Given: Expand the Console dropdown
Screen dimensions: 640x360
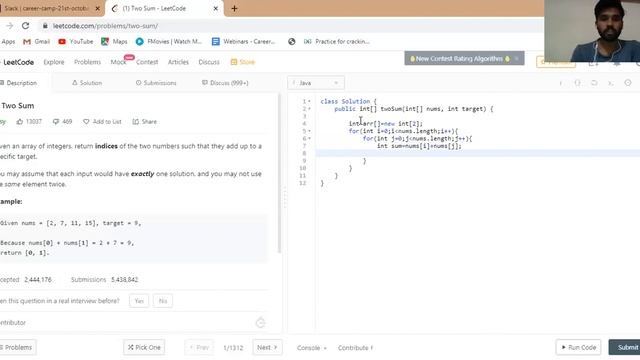Looking at the screenshot, I should [x=312, y=348].
